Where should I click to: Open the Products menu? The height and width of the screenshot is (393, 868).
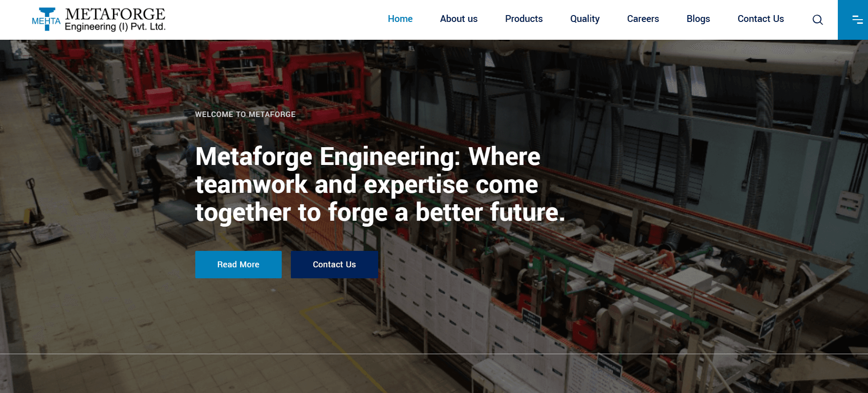coord(524,19)
